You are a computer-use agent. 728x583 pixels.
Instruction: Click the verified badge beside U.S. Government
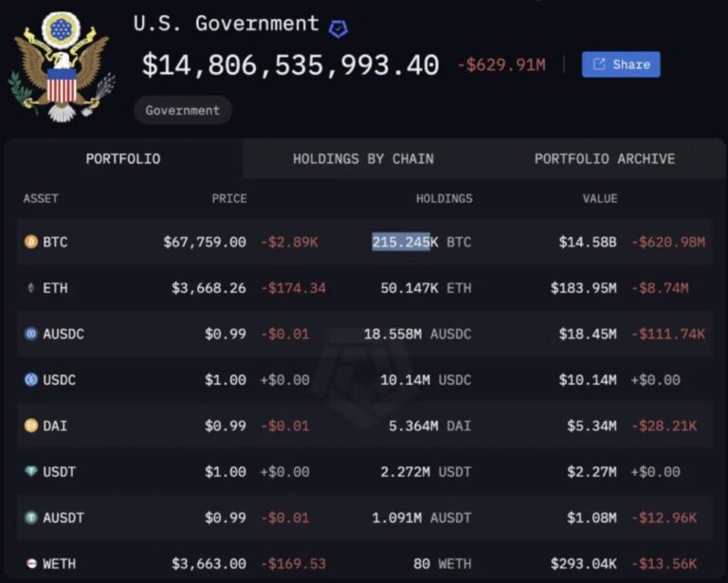coord(338,28)
